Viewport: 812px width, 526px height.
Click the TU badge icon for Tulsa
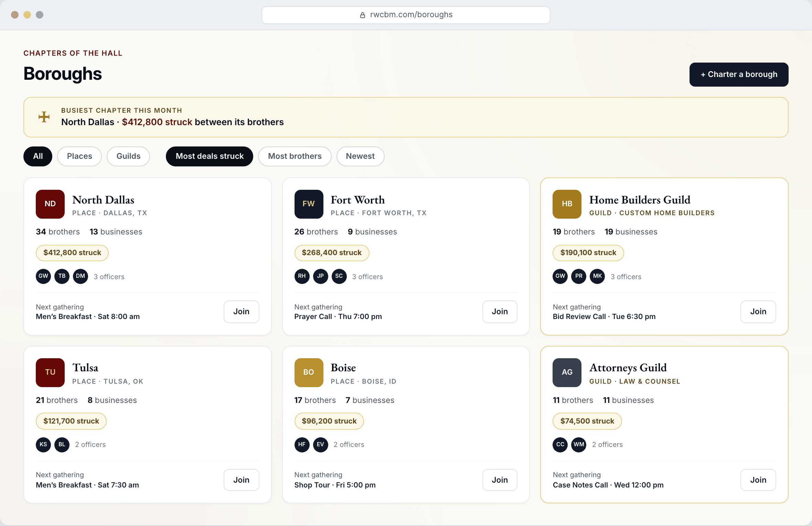pos(50,372)
